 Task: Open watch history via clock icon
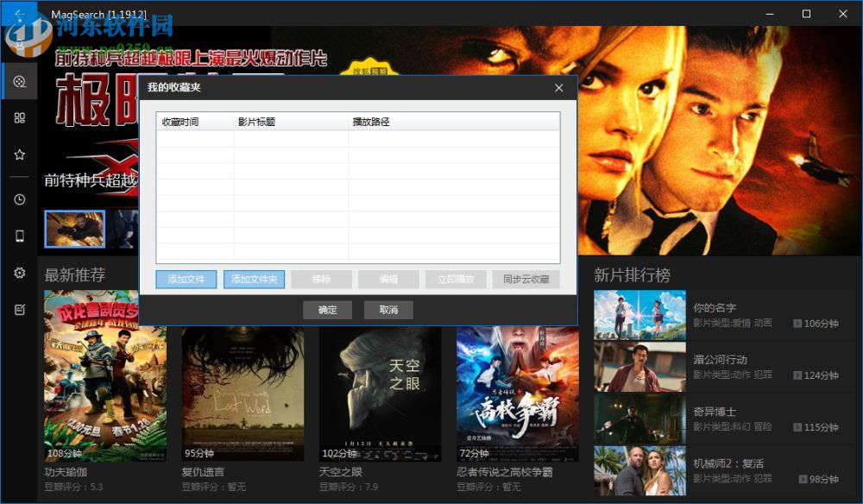19,199
